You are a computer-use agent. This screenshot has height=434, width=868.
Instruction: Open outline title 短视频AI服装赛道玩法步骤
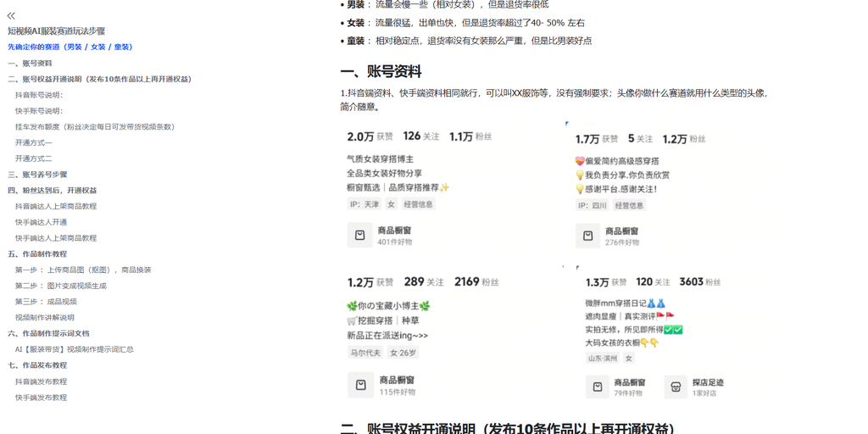[57, 31]
